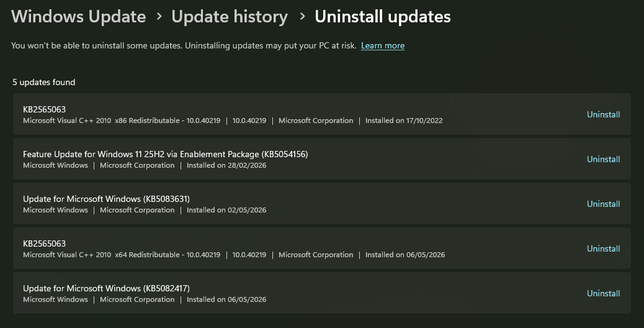Click chevron arrow after Update history
The height and width of the screenshot is (328, 644).
302,17
